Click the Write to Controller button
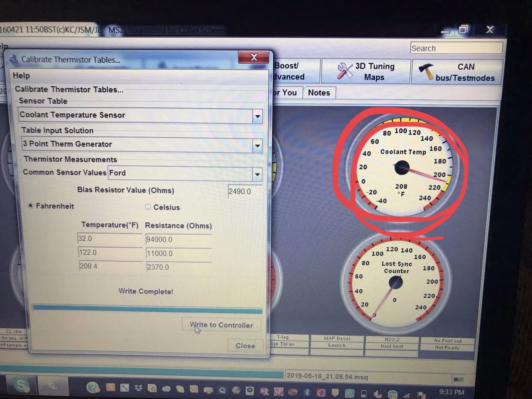 click(x=221, y=325)
